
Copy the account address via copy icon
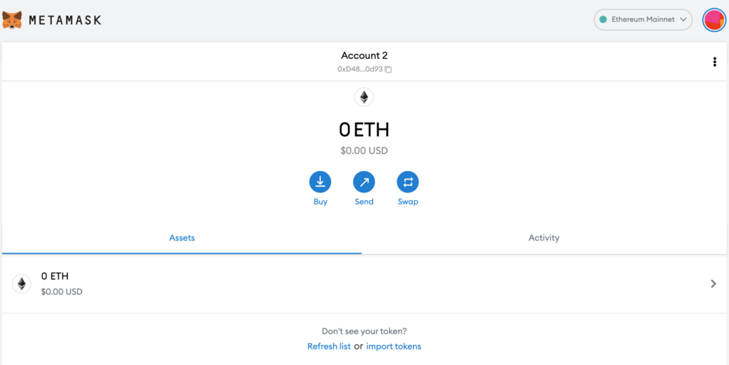pos(388,69)
